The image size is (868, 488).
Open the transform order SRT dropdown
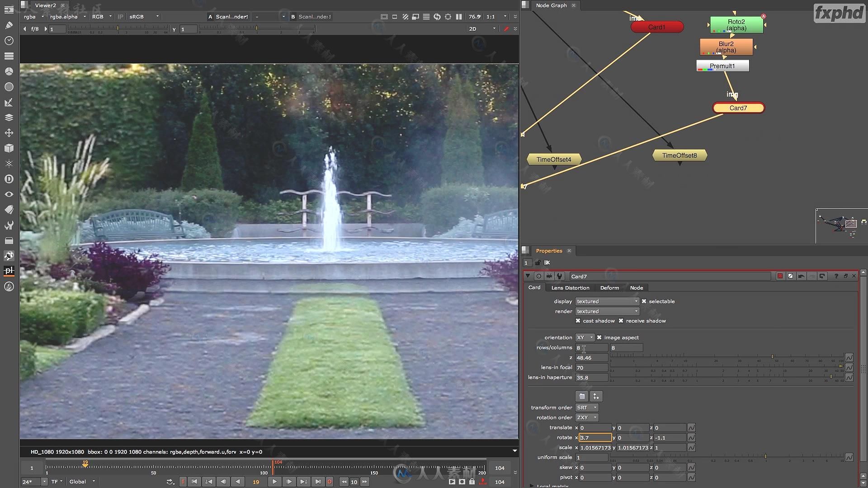tap(586, 407)
